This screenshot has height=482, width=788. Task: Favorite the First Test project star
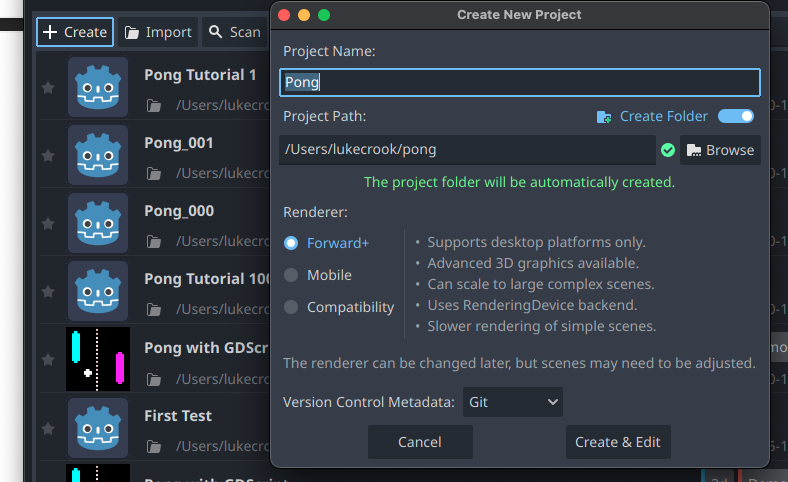(48, 428)
